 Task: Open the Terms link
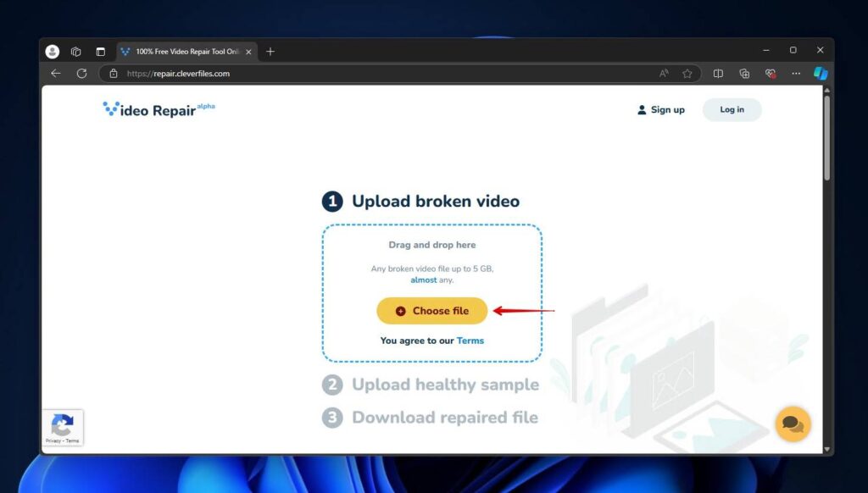click(x=470, y=340)
